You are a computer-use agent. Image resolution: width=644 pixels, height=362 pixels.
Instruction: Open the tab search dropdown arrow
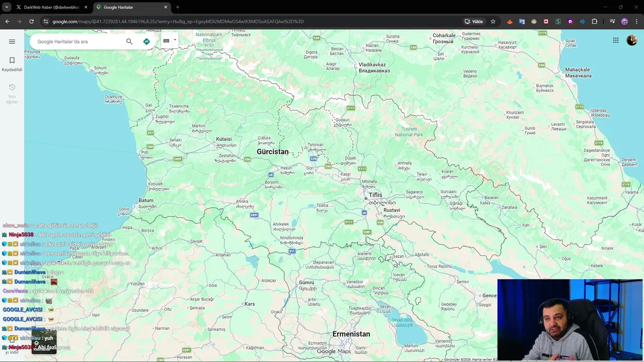click(7, 7)
